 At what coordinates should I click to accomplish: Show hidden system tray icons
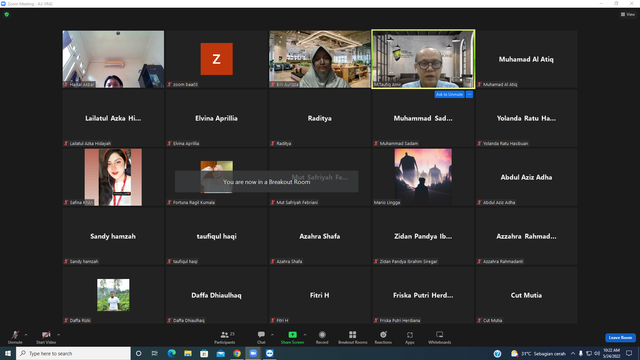[x=573, y=353]
